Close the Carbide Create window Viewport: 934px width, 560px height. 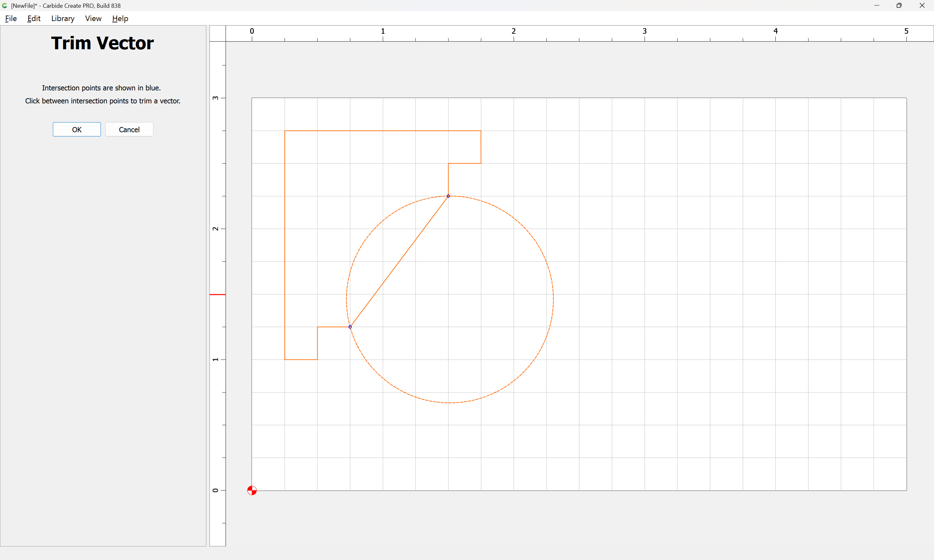[x=922, y=6]
